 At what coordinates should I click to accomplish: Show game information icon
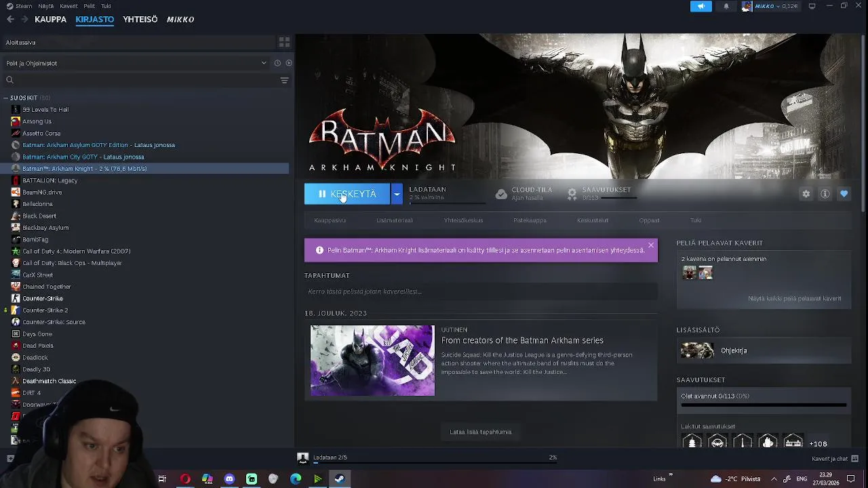[x=825, y=194]
